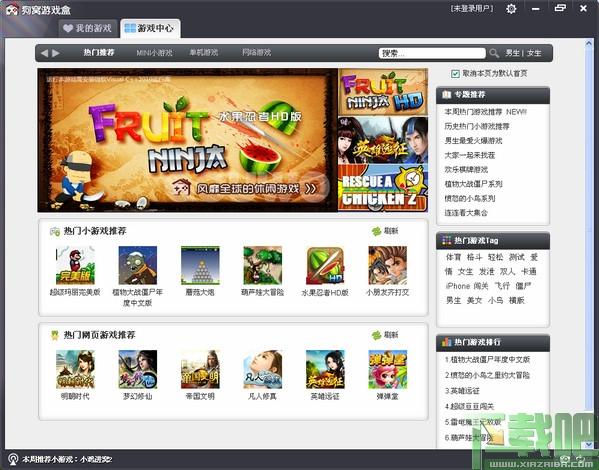The image size is (599, 470).
Task: Select the MINI小游戏 navigation item
Action: 154,53
